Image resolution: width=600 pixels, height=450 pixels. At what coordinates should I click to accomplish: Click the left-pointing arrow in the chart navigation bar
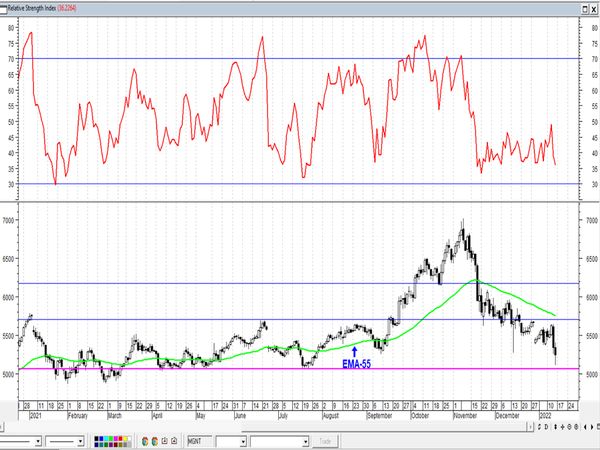pos(585,427)
